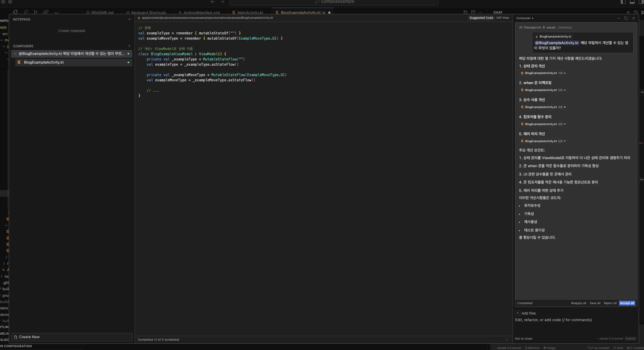This screenshot has height=350, width=644.
Task: Click BlogExampleActivity.kt file chip in user message
Action: click(553, 36)
